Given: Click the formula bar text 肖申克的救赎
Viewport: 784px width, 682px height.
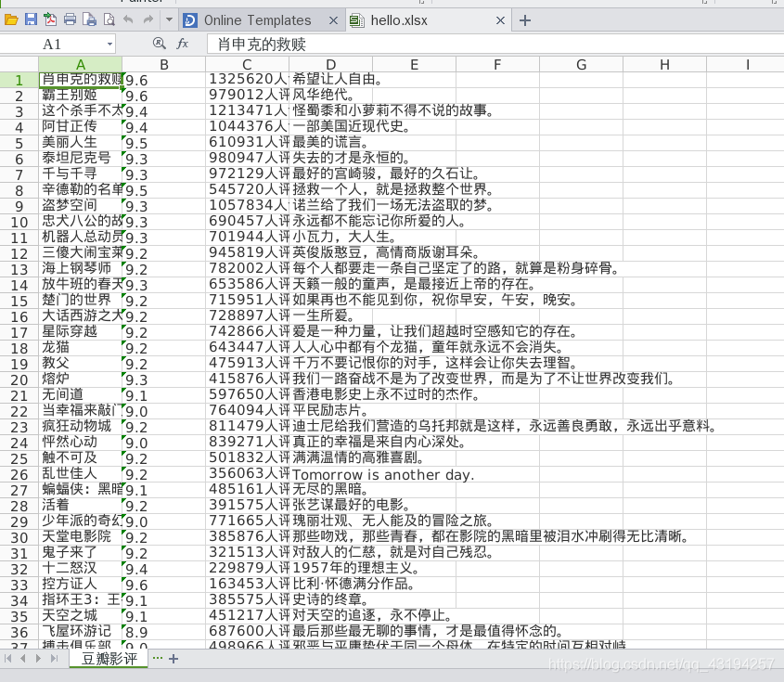Looking at the screenshot, I should point(262,45).
